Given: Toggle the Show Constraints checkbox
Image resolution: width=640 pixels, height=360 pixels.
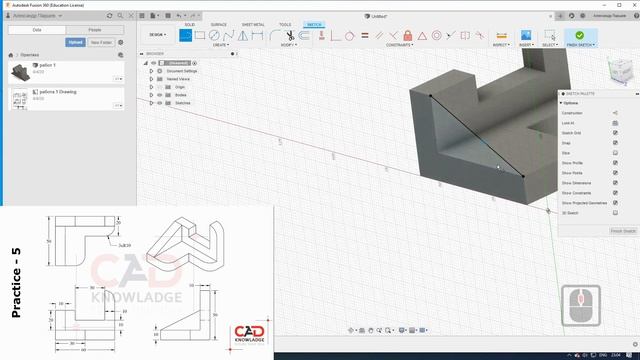Looking at the screenshot, I should pyautogui.click(x=615, y=193).
